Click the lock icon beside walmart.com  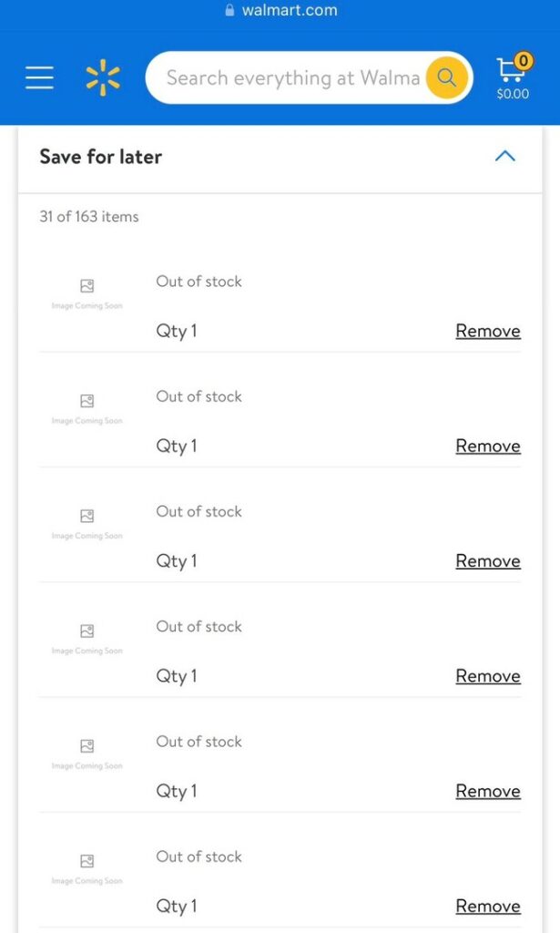(x=229, y=11)
